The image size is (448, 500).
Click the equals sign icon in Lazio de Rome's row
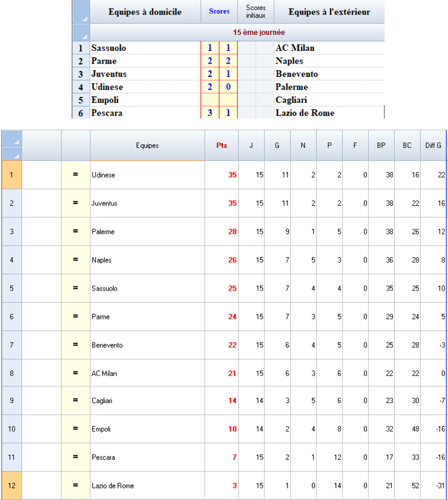pyautogui.click(x=76, y=485)
